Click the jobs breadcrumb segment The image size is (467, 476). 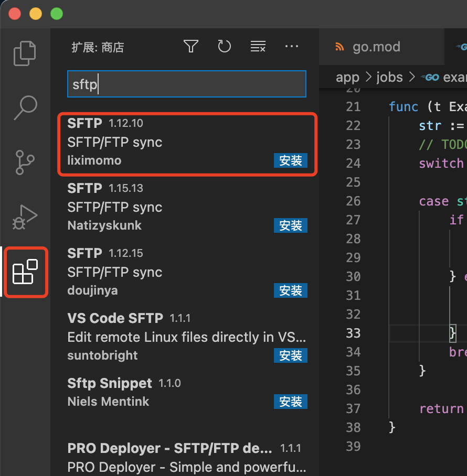389,78
